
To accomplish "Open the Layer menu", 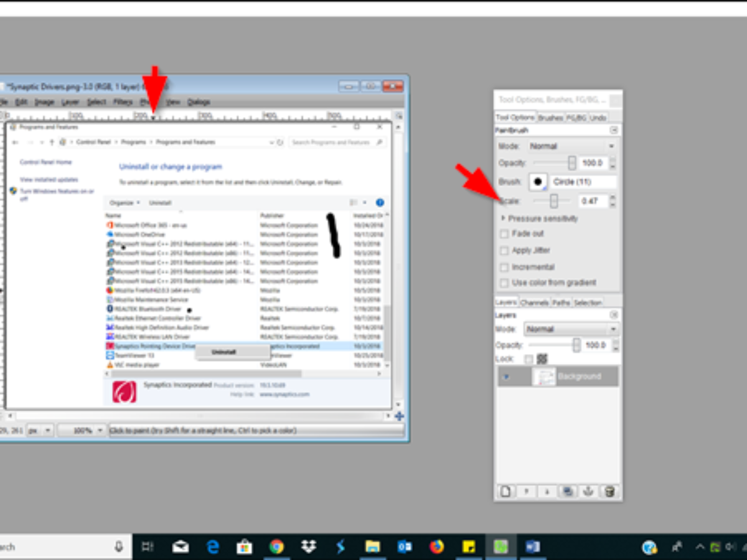I will pos(70,101).
